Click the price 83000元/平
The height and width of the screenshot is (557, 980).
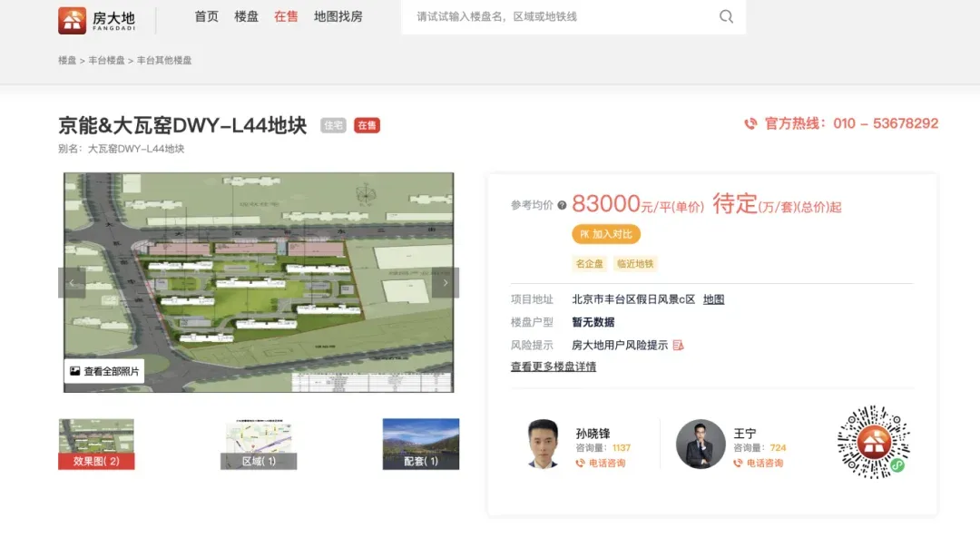tap(638, 204)
